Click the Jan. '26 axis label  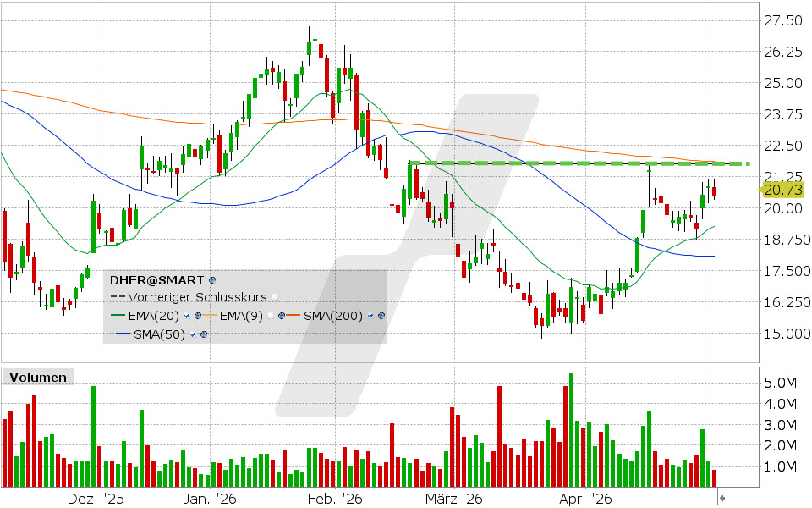click(211, 500)
